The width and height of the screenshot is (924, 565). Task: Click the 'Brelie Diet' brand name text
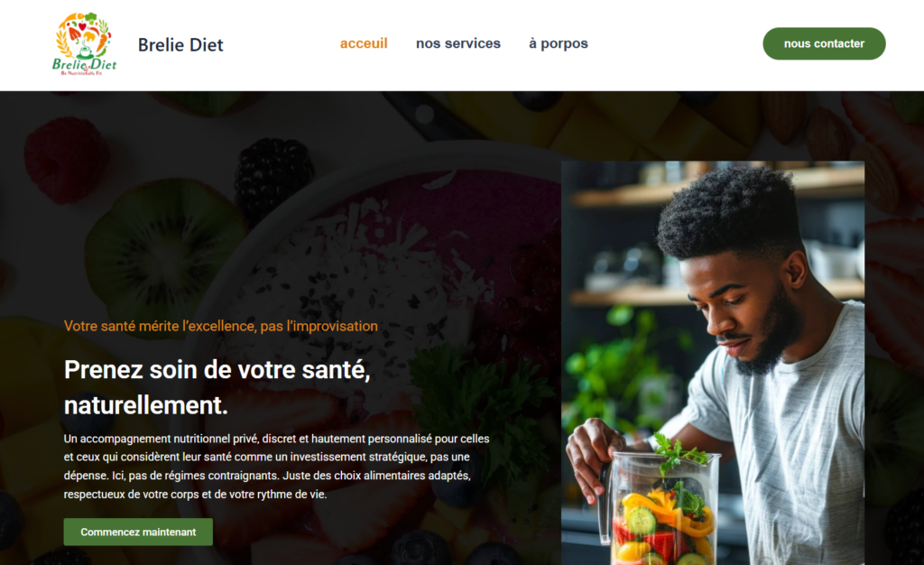pos(180,45)
